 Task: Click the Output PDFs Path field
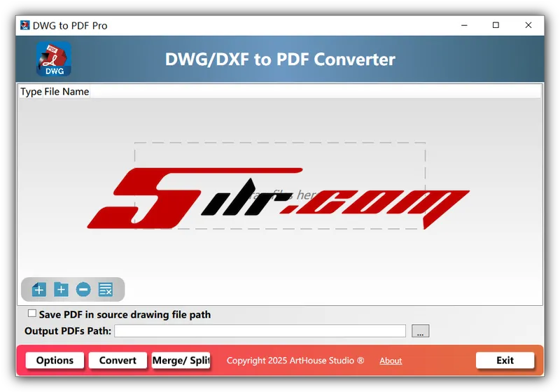(x=260, y=330)
